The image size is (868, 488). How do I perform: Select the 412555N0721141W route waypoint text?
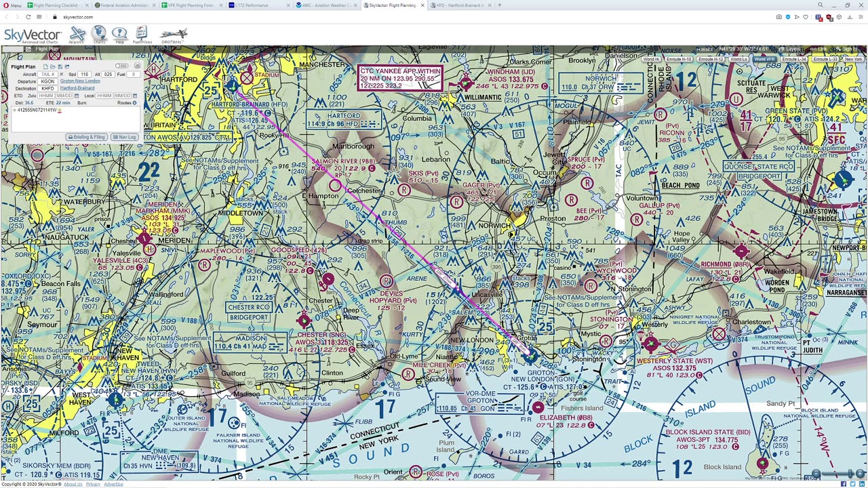[x=37, y=110]
